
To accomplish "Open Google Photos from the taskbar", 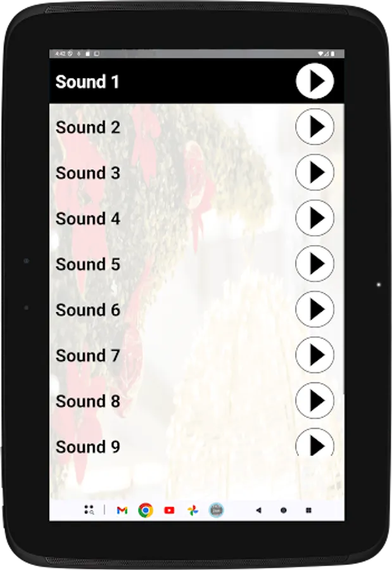I will [193, 510].
